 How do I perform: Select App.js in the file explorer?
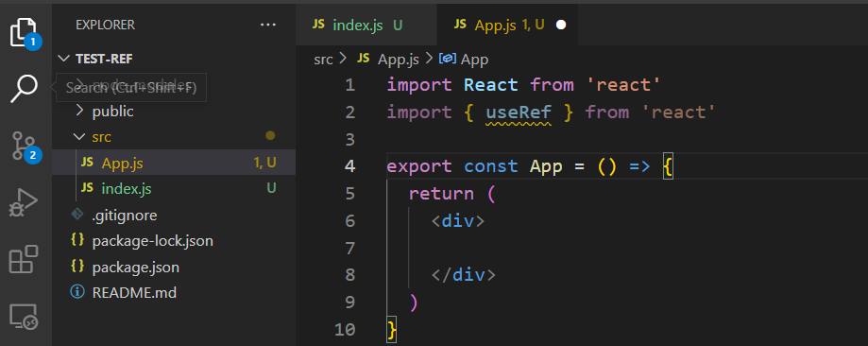[x=173, y=163]
